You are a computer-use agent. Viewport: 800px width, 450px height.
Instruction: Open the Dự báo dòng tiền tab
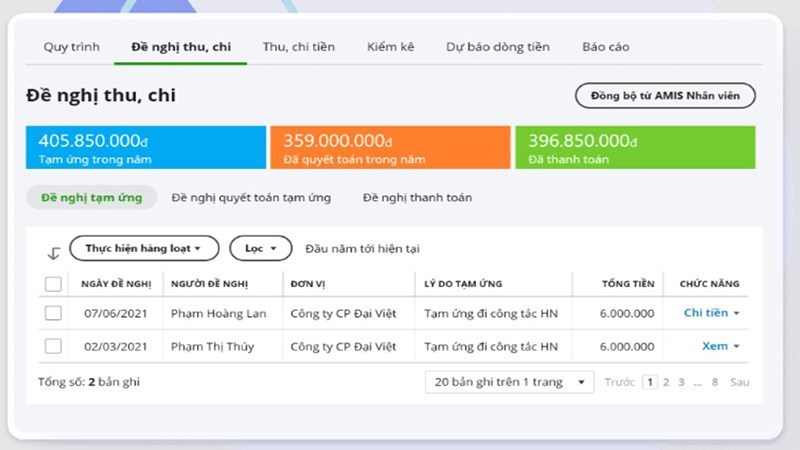tap(497, 47)
